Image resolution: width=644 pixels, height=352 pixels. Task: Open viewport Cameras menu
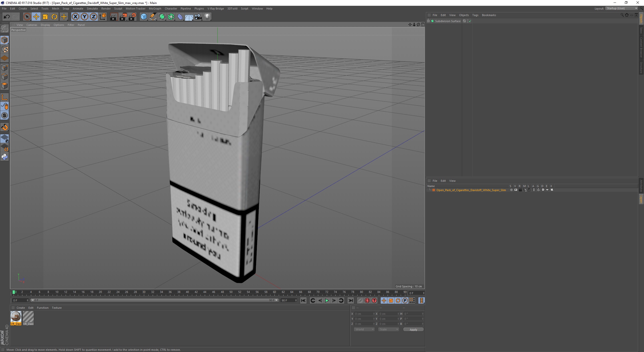32,25
